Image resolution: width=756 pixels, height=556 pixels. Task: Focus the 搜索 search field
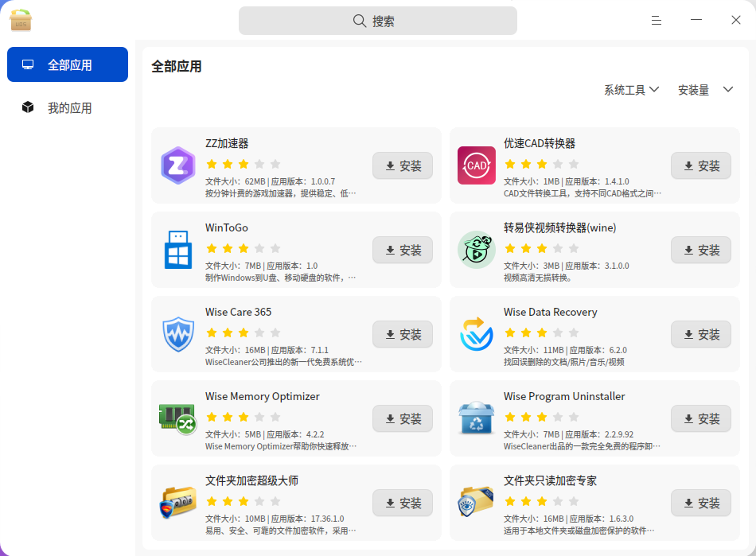378,21
